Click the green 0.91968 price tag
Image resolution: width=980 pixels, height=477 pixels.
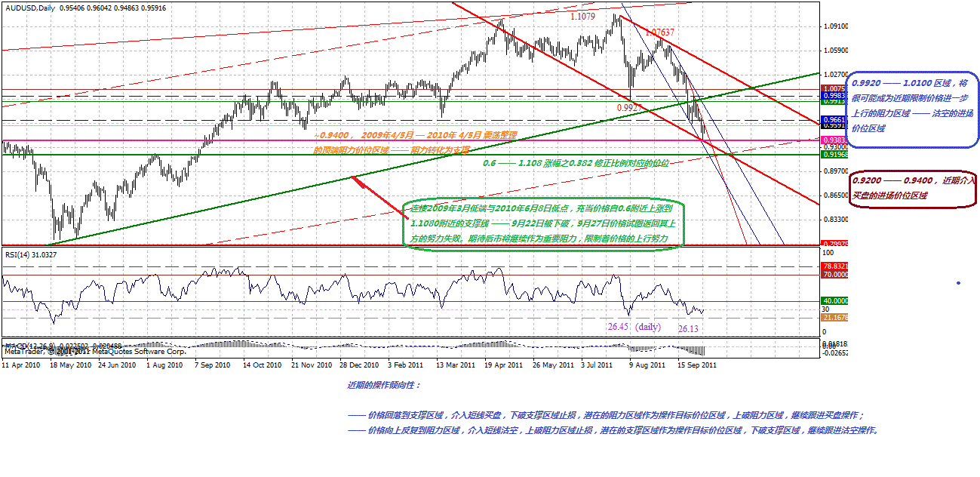(x=834, y=155)
